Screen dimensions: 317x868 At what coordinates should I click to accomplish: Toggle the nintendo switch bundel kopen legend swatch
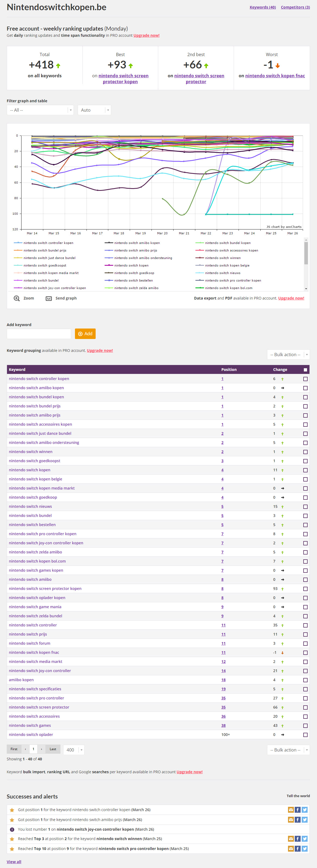[x=200, y=243]
